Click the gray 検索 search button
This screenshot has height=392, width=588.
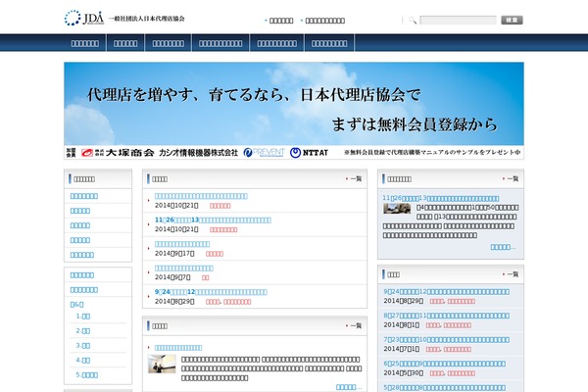tap(512, 21)
